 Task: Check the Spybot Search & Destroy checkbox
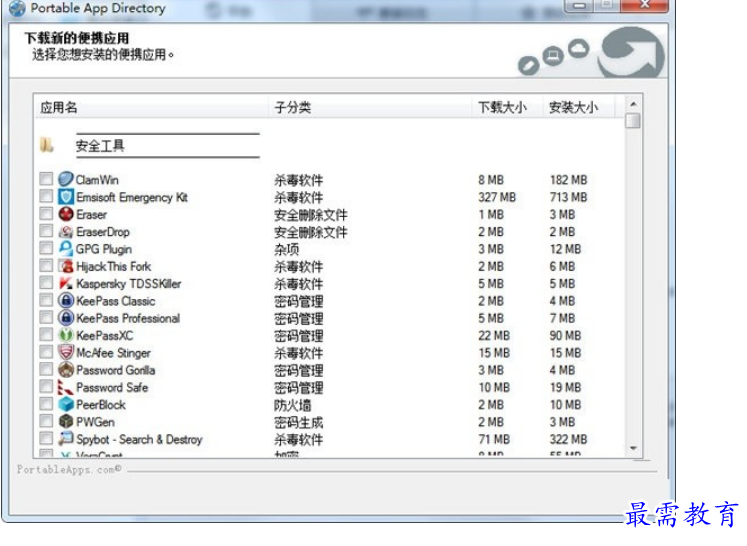(46, 438)
